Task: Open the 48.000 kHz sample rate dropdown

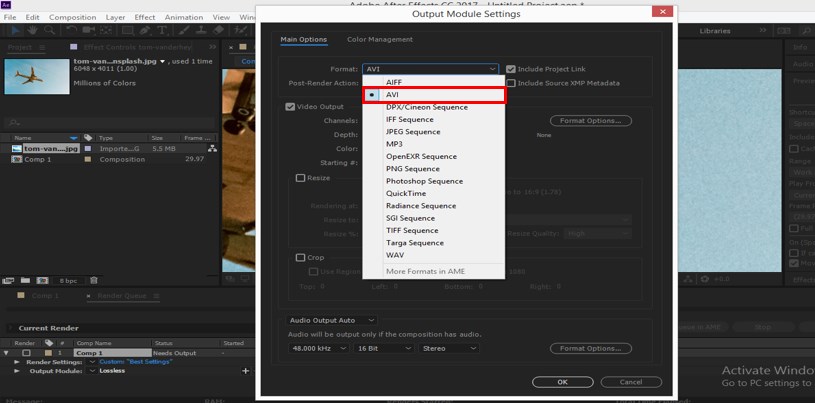Action: (319, 348)
